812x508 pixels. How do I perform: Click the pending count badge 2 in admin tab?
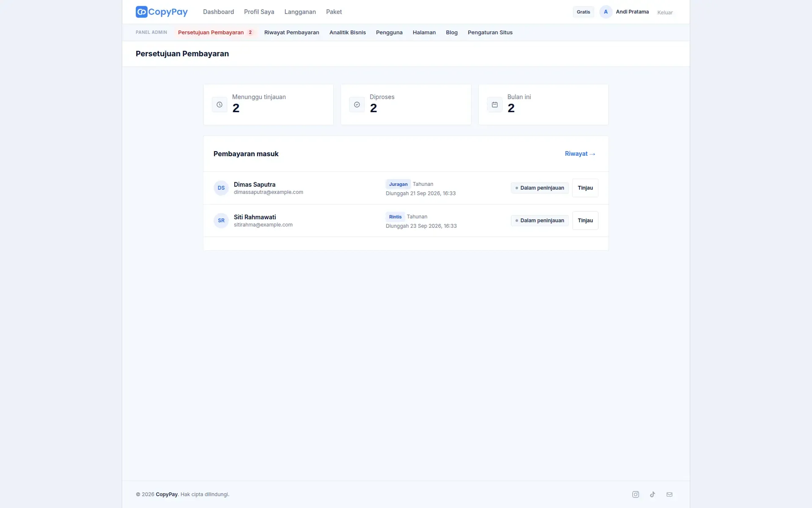click(250, 33)
